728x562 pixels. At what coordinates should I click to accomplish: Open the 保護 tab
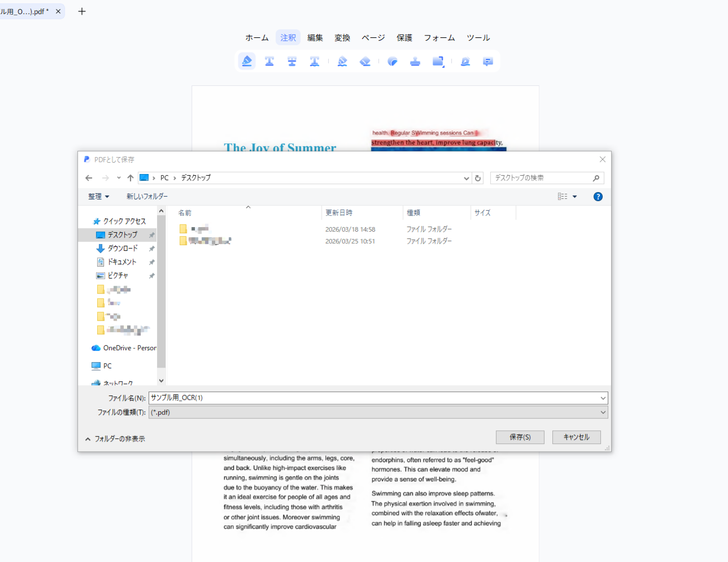[404, 38]
